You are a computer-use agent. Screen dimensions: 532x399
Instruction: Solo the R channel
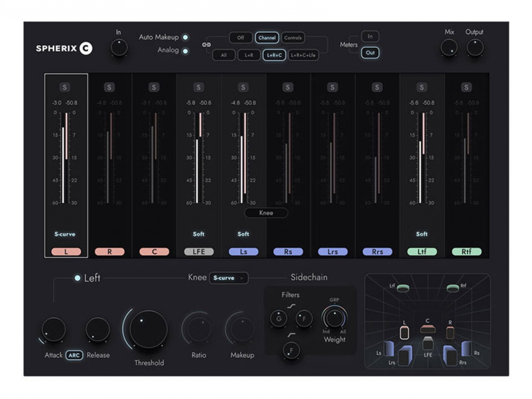110,87
